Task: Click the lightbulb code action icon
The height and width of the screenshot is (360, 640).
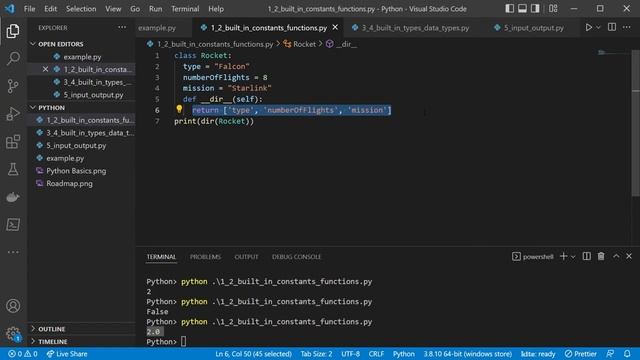Action: (x=179, y=109)
